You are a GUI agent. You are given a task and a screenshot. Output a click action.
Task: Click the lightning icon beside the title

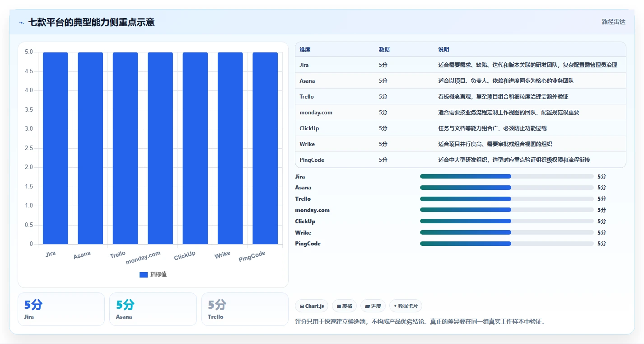[22, 22]
